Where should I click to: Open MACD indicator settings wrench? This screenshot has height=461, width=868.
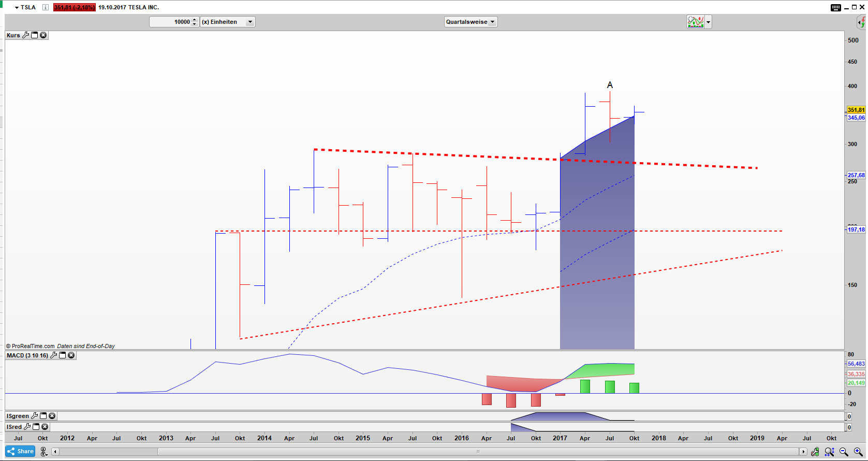(x=53, y=355)
